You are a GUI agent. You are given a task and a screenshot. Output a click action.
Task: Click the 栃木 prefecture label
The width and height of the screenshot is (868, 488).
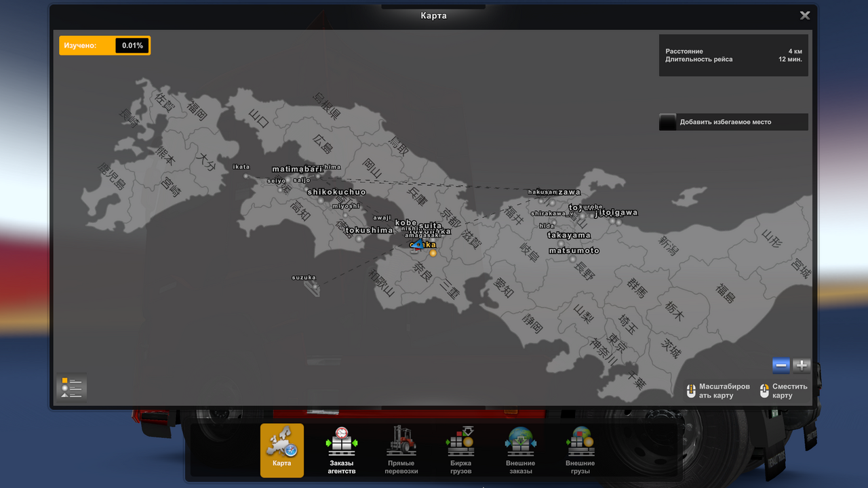(x=675, y=310)
